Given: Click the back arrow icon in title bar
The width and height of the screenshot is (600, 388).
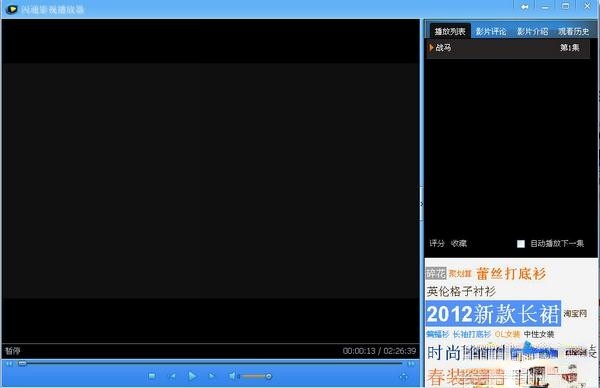Looking at the screenshot, I should pos(525,7).
